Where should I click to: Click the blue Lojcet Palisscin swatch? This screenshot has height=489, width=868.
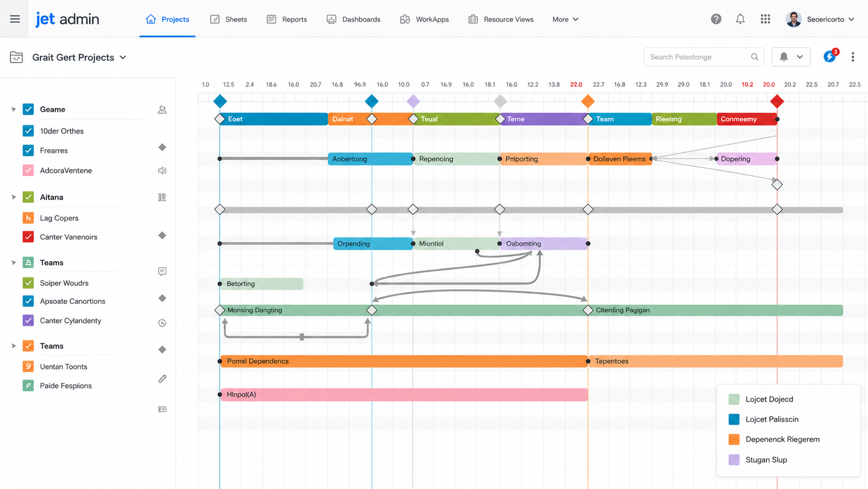734,419
